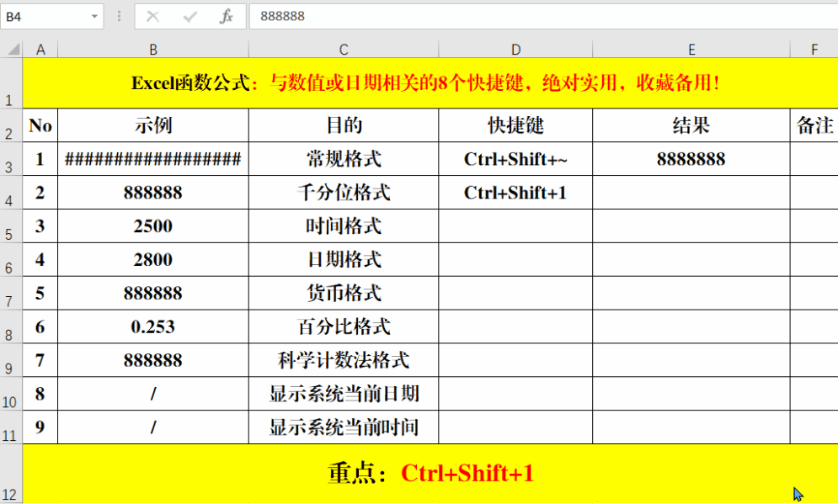Click the '结果' header cell

coord(691,125)
